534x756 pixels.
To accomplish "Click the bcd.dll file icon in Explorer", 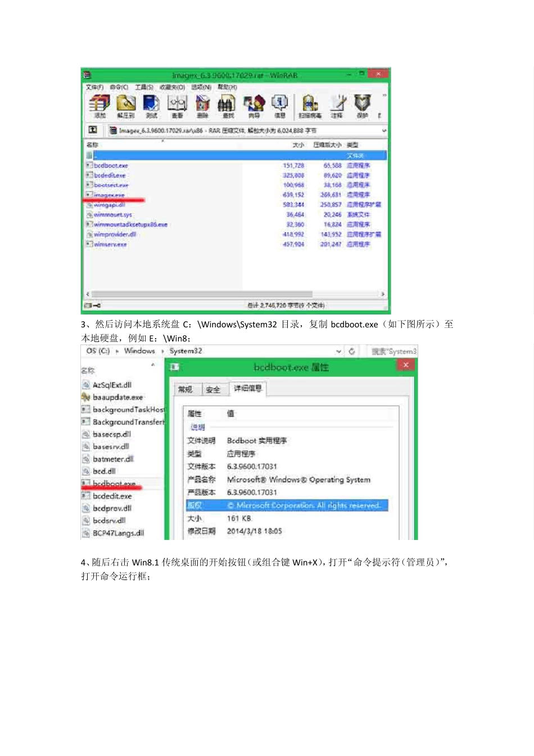I will click(85, 471).
